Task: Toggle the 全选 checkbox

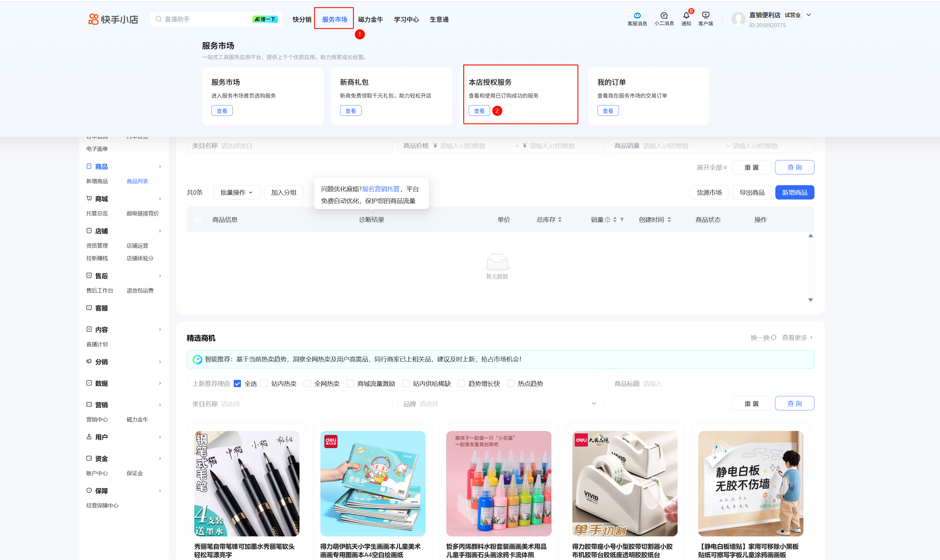Action: (x=237, y=383)
